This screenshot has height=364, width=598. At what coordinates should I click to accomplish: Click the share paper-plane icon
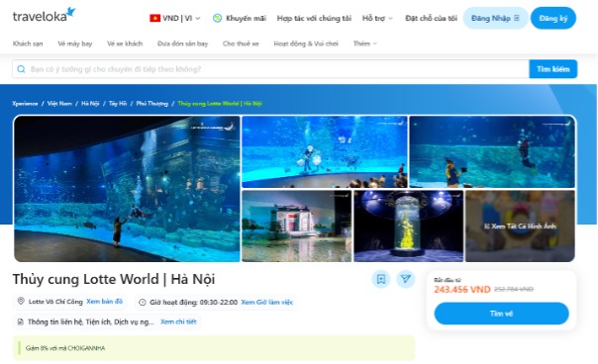coord(405,279)
